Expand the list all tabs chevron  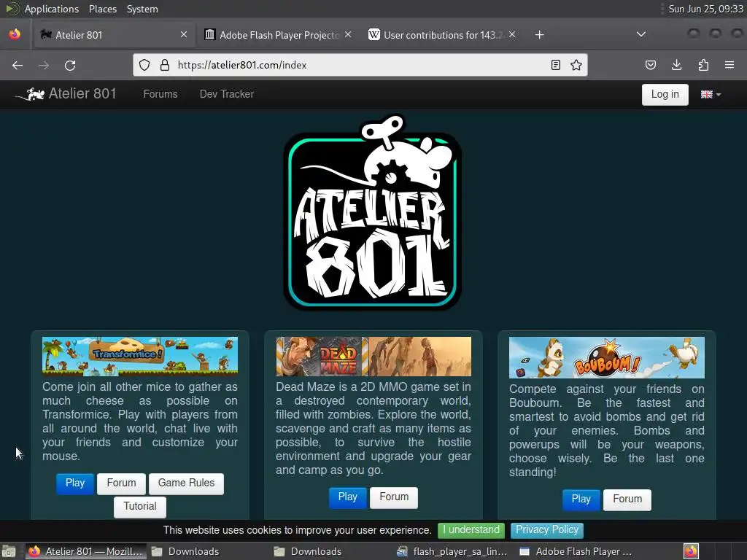[x=641, y=34]
